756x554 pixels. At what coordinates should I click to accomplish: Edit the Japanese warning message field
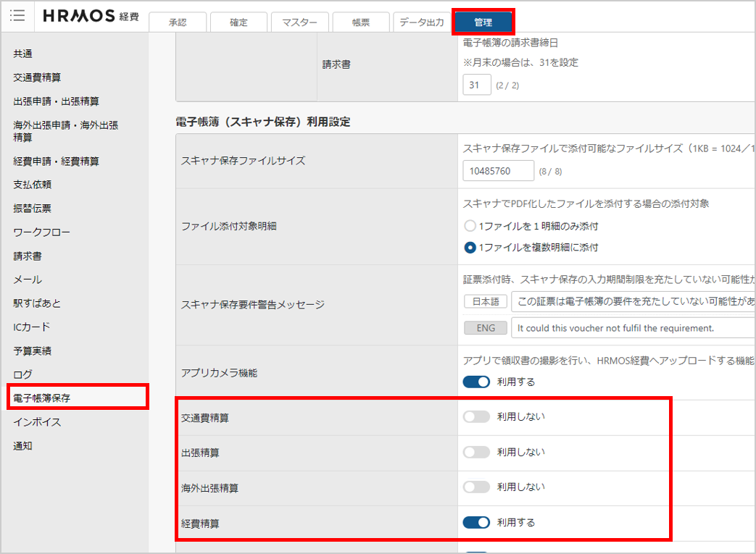(633, 301)
